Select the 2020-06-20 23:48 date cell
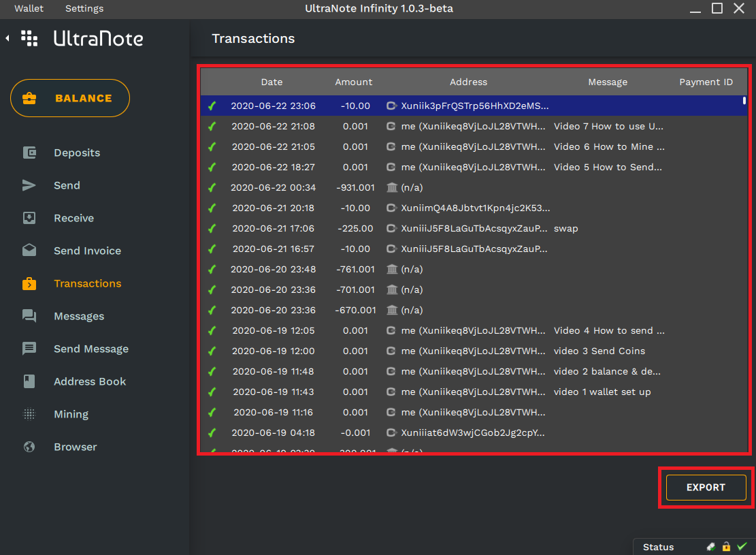The height and width of the screenshot is (555, 756). 274,269
